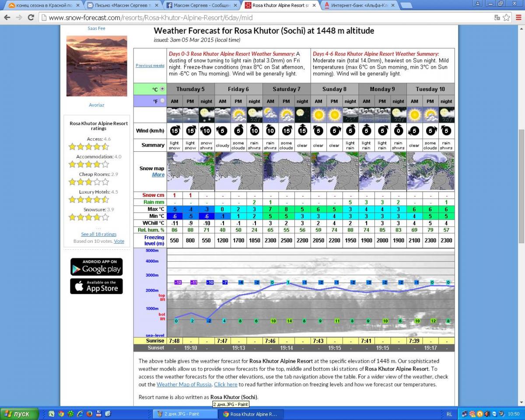Screen dimensions: 525x420
Task: Click the Avoriaz sunset mountain photo
Action: (97, 66)
